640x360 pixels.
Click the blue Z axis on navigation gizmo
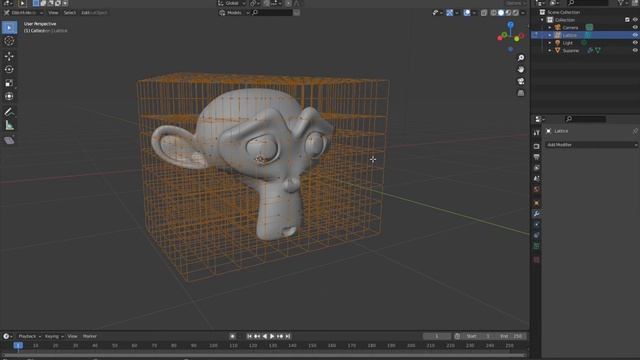[511, 25]
